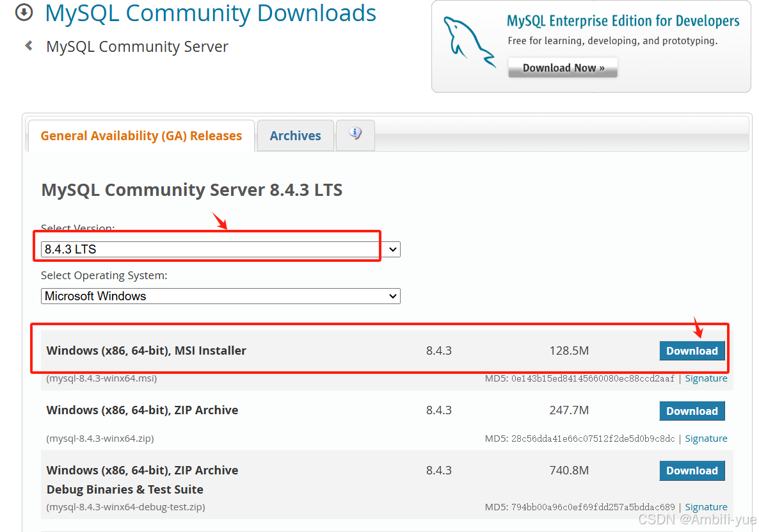Image resolution: width=759 pixels, height=532 pixels.
Task: Download the 740.8M Debug Binaries ZIP
Action: coord(692,471)
